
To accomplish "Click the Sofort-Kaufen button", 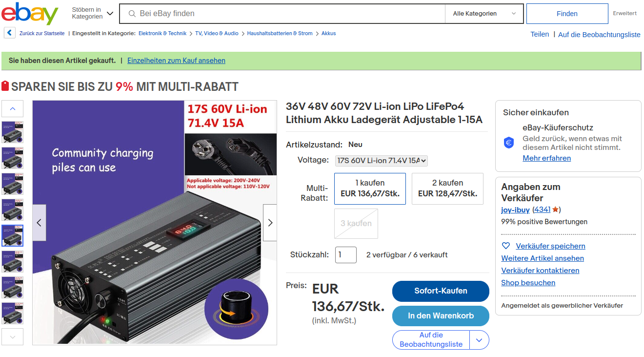I will (x=441, y=291).
